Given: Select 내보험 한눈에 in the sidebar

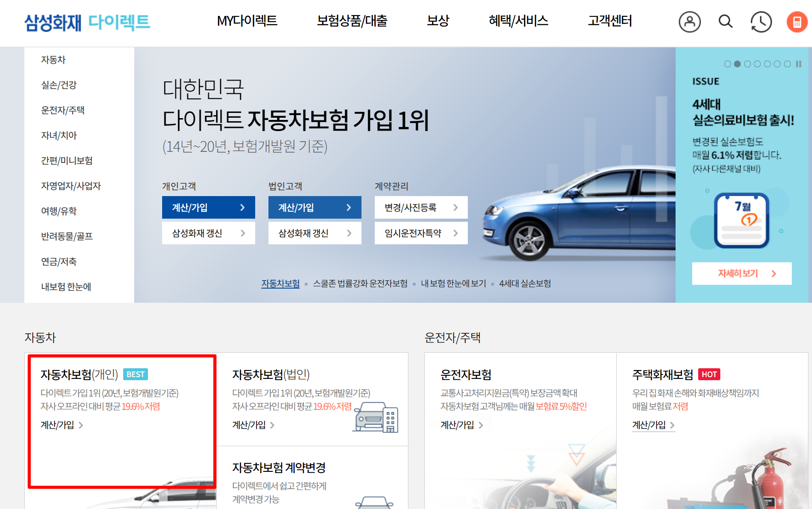Looking at the screenshot, I should pyautogui.click(x=66, y=287).
